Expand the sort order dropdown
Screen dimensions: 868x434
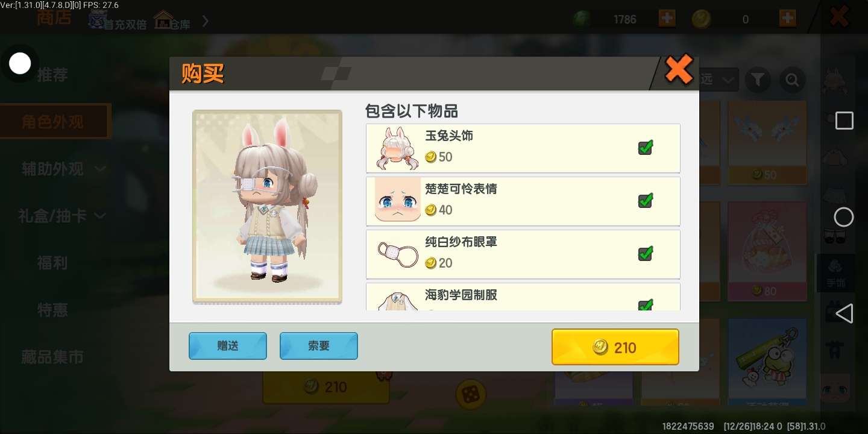719,80
